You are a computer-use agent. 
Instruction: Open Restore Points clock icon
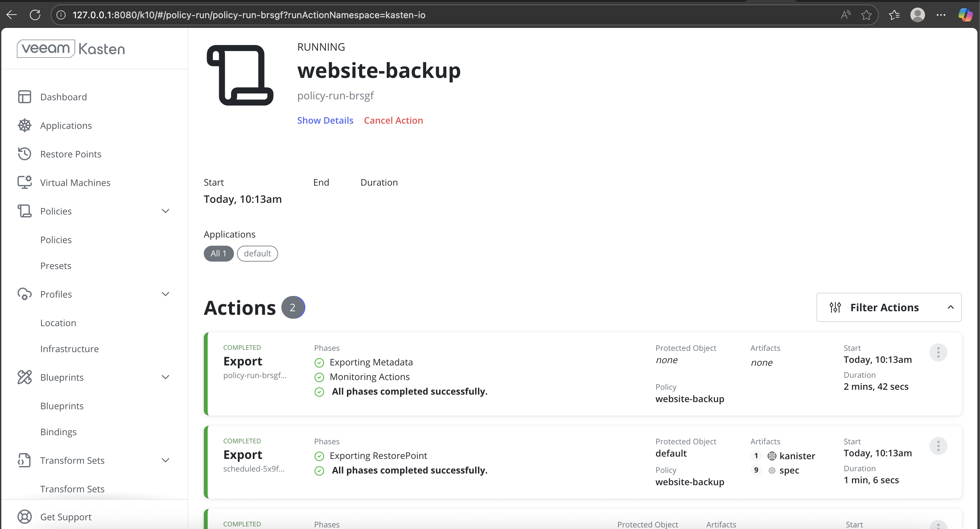coord(24,154)
